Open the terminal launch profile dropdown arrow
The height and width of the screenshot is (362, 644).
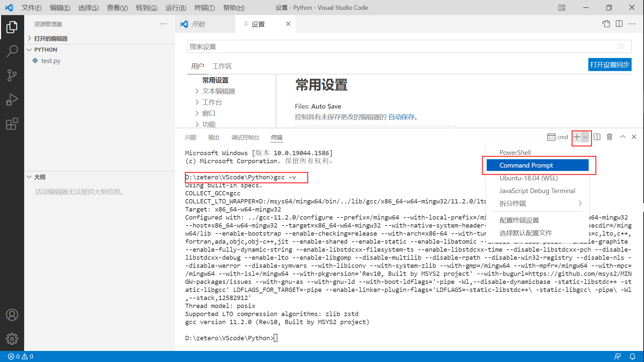tap(585, 137)
